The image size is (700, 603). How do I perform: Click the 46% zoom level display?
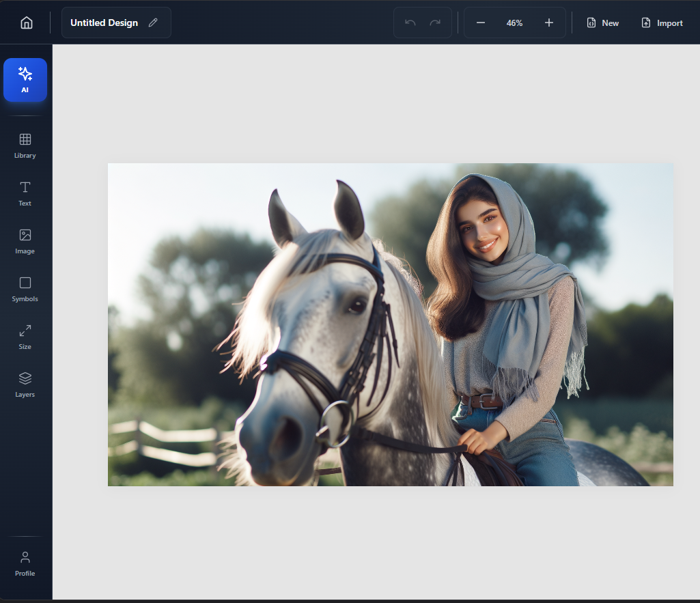click(x=514, y=23)
